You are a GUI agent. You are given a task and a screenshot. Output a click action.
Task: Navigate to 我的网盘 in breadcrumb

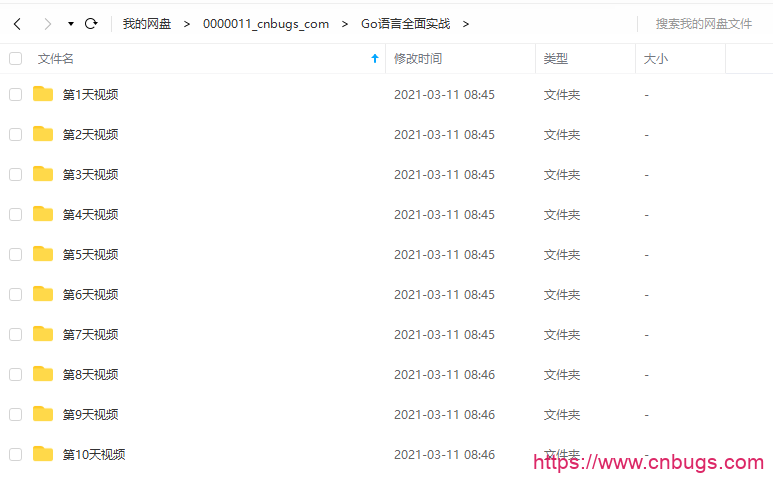147,24
